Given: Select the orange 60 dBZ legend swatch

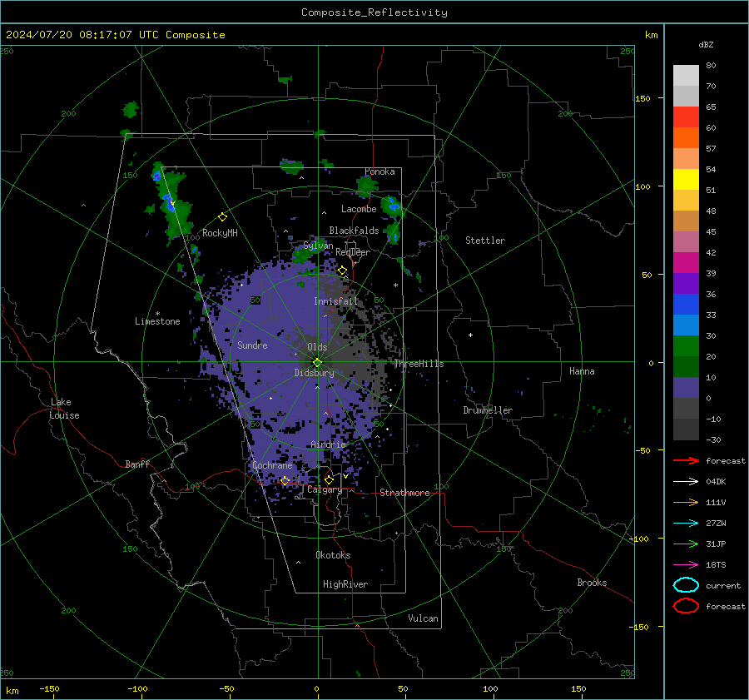Looking at the screenshot, I should (x=686, y=137).
